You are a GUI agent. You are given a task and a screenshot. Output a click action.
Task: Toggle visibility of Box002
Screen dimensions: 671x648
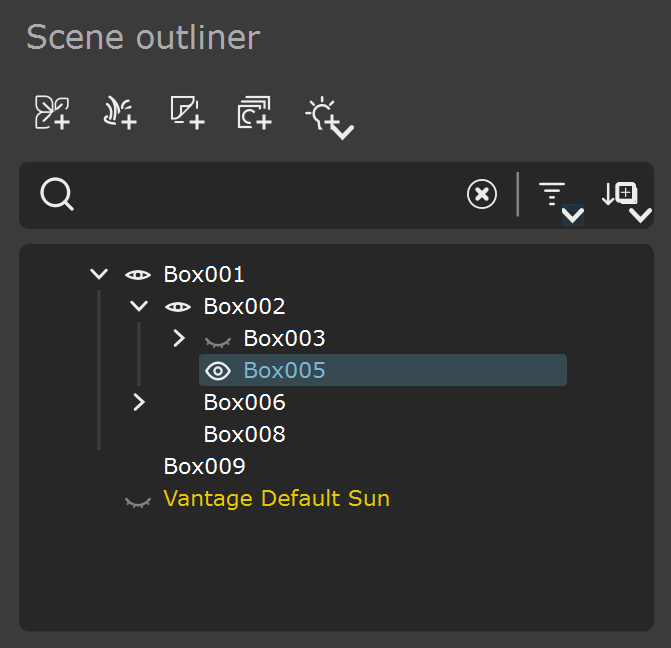pyautogui.click(x=178, y=307)
